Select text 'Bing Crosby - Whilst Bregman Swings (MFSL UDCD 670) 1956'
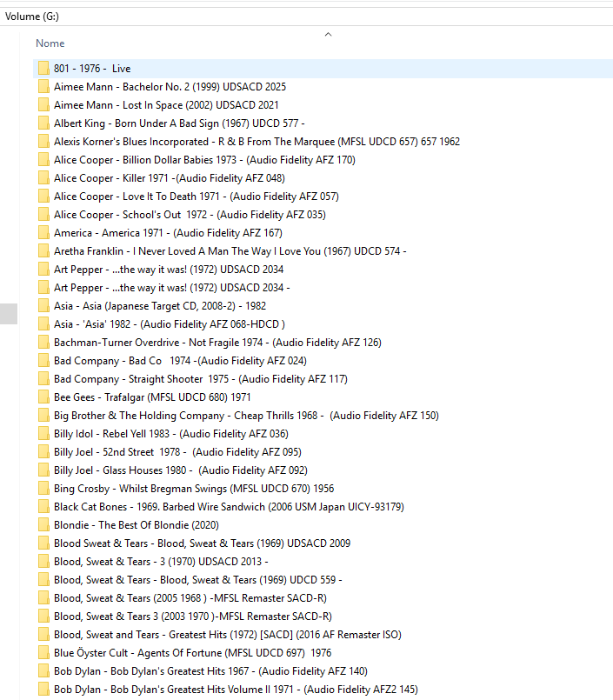The width and height of the screenshot is (613, 700). click(194, 489)
